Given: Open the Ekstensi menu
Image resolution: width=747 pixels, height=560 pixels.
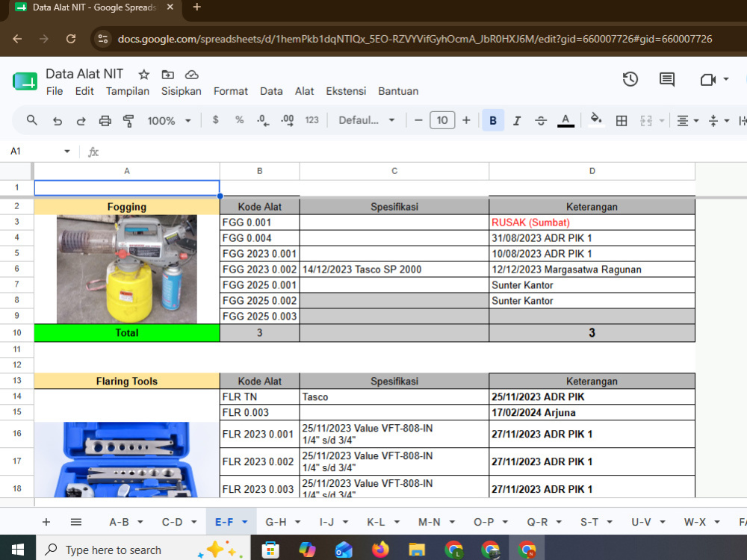Looking at the screenshot, I should coord(346,91).
